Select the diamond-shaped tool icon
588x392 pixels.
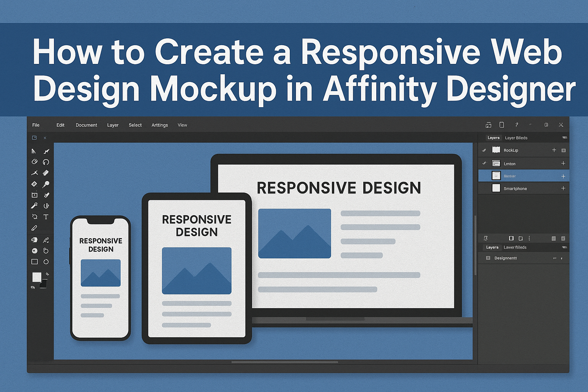coord(34,184)
